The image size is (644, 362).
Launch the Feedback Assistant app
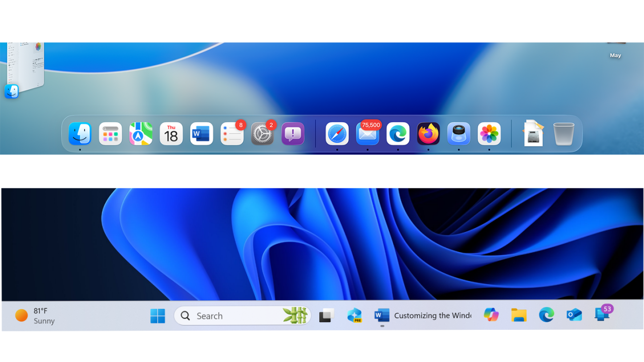[293, 134]
